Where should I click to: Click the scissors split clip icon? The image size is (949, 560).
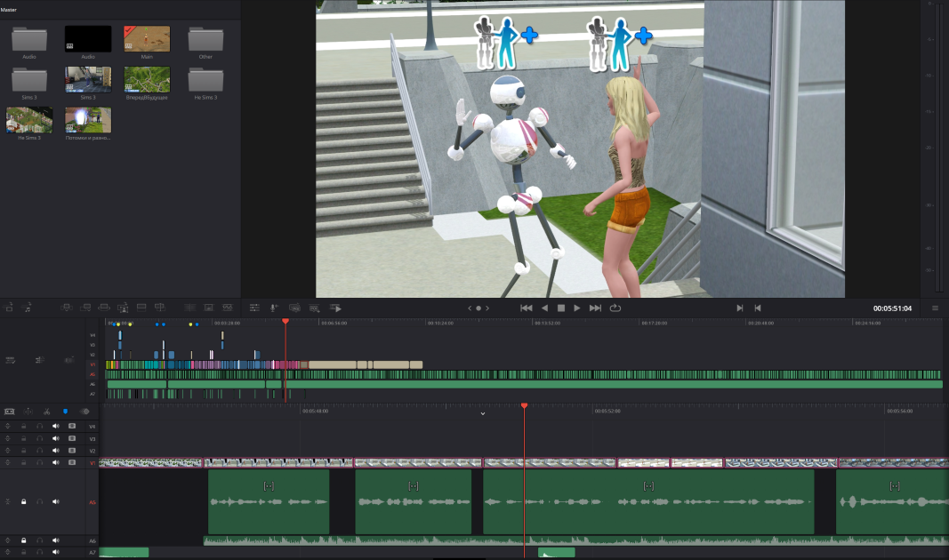(x=46, y=412)
